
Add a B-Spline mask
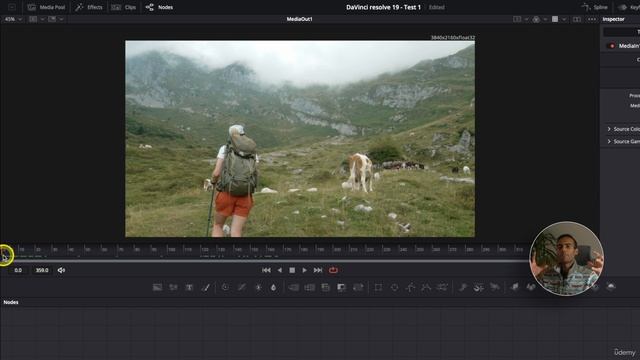point(426,287)
